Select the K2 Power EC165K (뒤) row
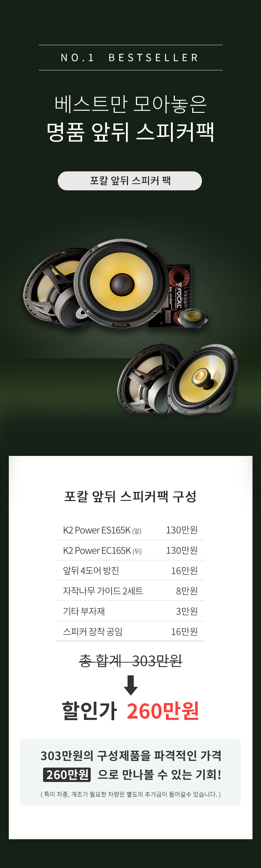Viewport: 261px width, 868px height. [130, 550]
